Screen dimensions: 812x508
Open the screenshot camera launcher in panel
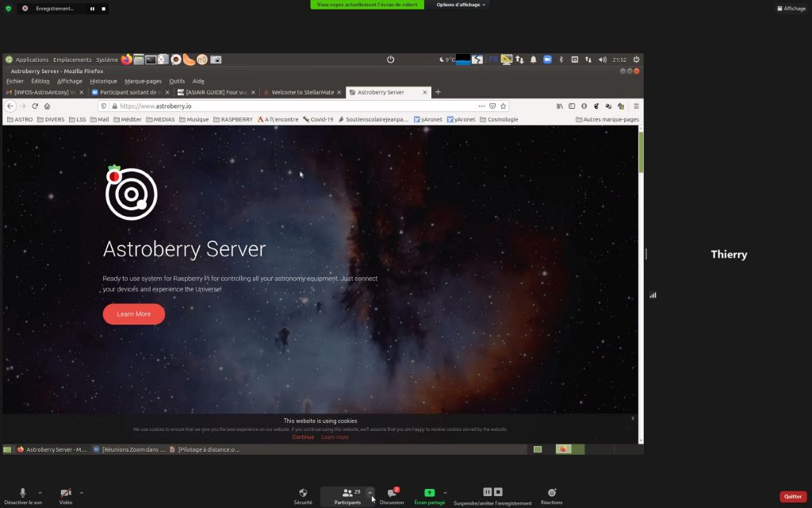216,60
